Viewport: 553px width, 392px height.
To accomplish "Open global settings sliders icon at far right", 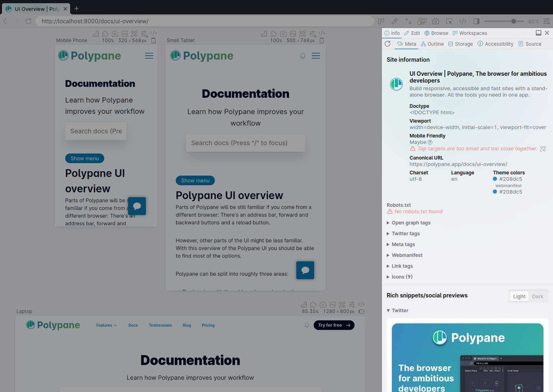I will pyautogui.click(x=547, y=21).
